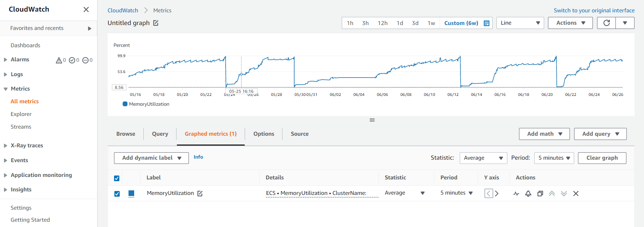Open MemoryUtilization line color picker
This screenshot has height=227, width=644.
[x=131, y=194]
